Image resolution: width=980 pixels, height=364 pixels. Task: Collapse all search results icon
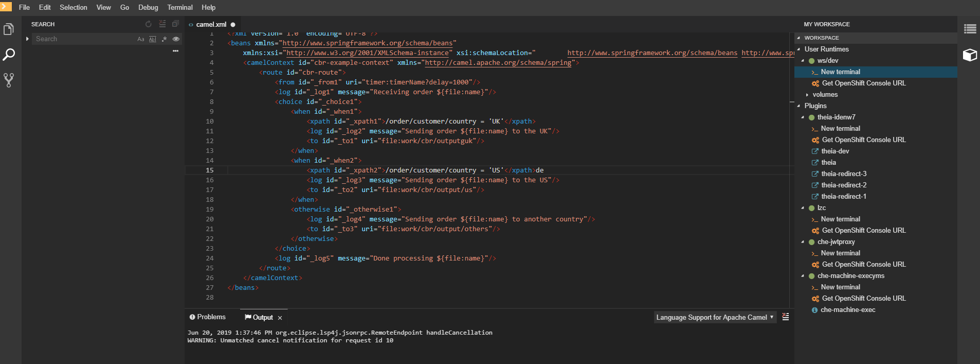(x=175, y=24)
